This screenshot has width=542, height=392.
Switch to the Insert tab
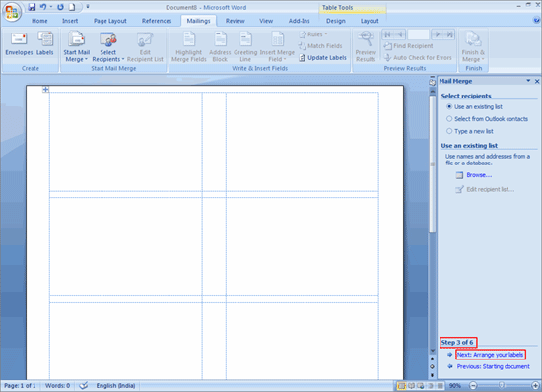pos(70,21)
